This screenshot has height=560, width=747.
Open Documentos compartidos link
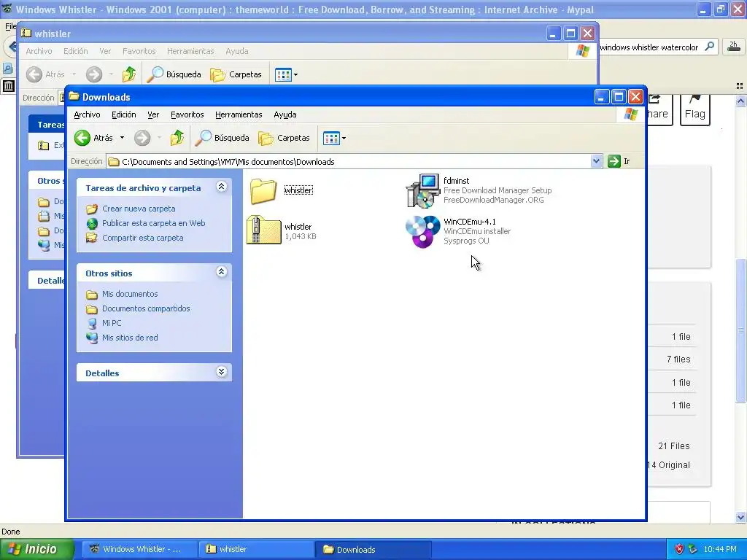(146, 308)
